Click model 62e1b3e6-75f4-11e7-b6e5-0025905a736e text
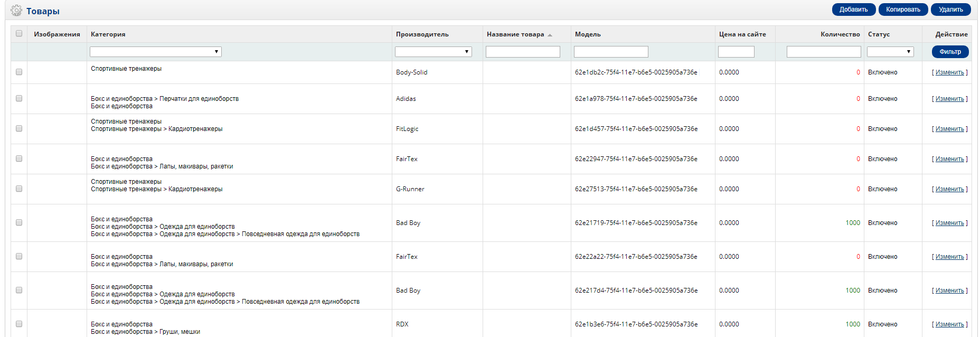Screen dimensions: 980x337 coord(636,324)
